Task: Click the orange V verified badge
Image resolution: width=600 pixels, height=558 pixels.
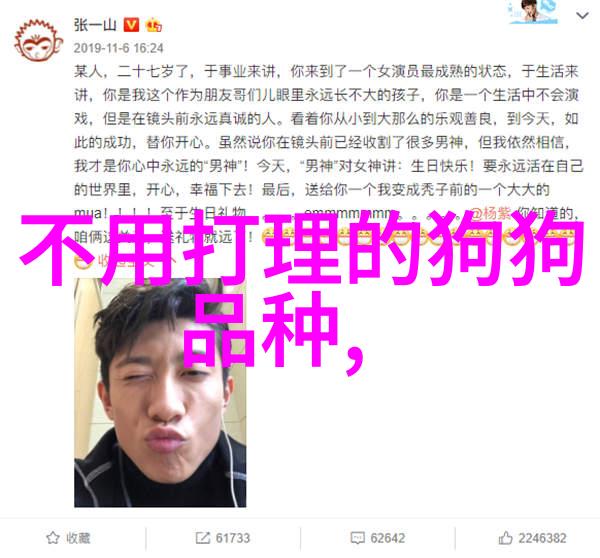Action: coord(131,25)
